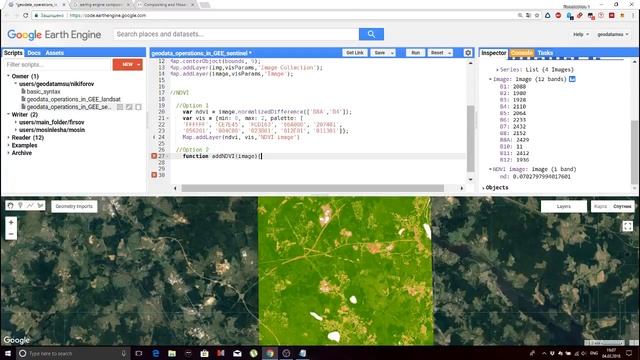640x360 pixels.
Task: Open the basic_syntax script
Action: point(43,91)
